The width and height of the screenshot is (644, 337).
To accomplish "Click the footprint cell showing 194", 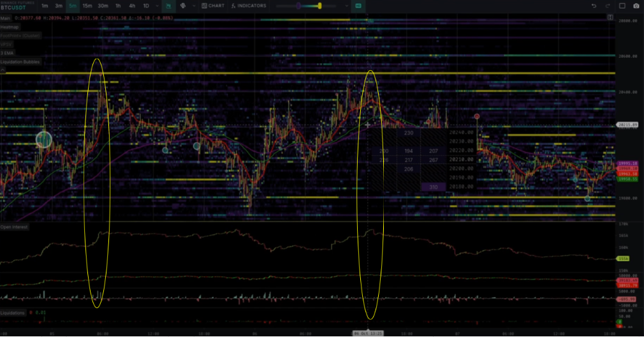I will 409,151.
